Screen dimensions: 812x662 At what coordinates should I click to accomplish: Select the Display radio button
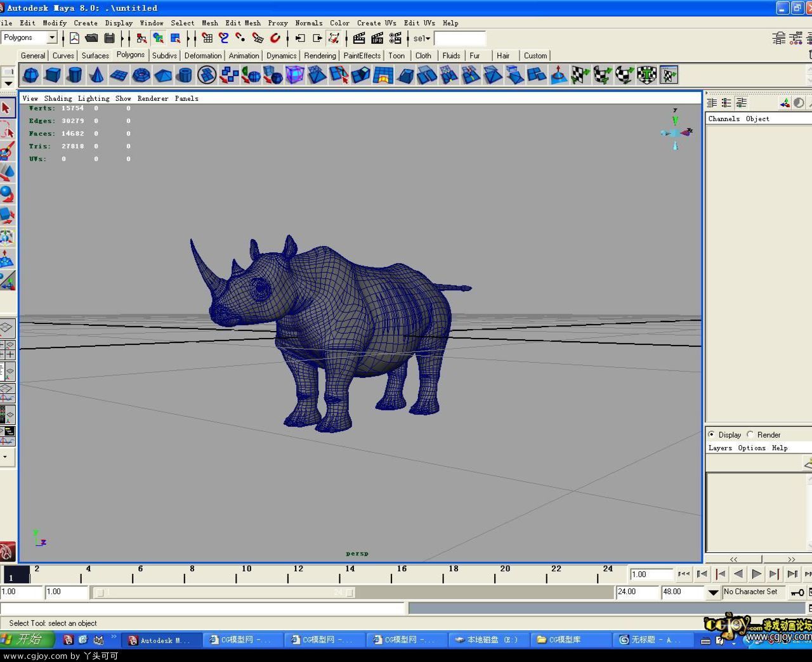click(711, 434)
